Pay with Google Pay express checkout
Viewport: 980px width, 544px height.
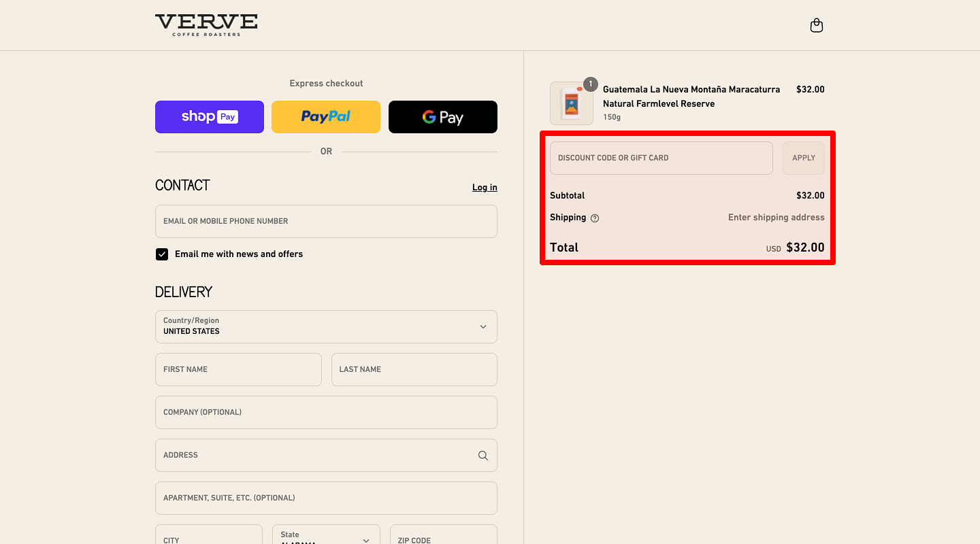pyautogui.click(x=443, y=117)
